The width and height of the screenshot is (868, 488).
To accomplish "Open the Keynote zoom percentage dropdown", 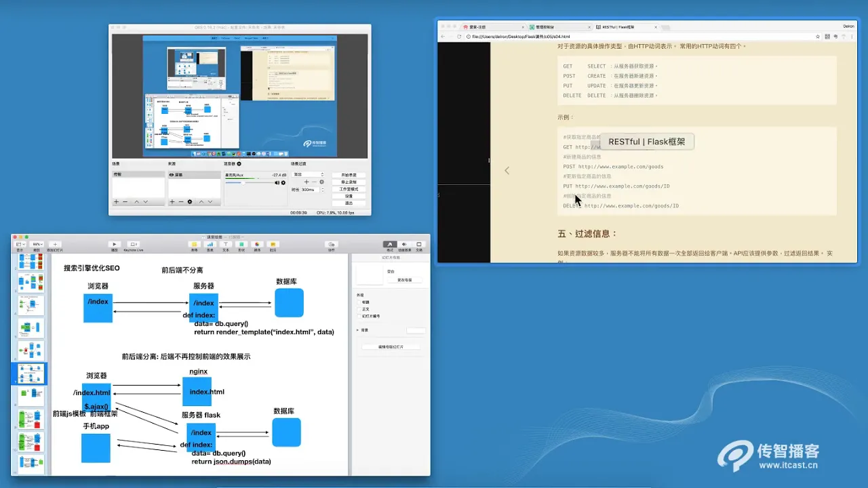I will [37, 244].
